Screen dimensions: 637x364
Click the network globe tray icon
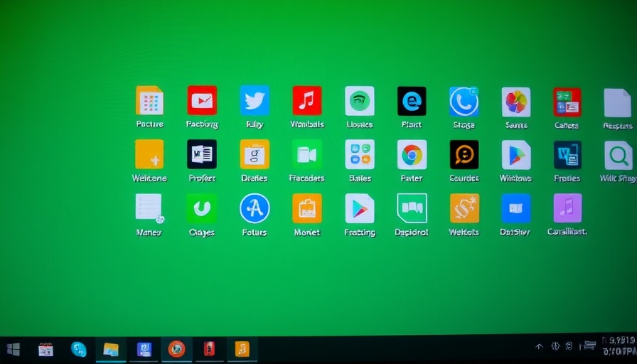[555, 346]
